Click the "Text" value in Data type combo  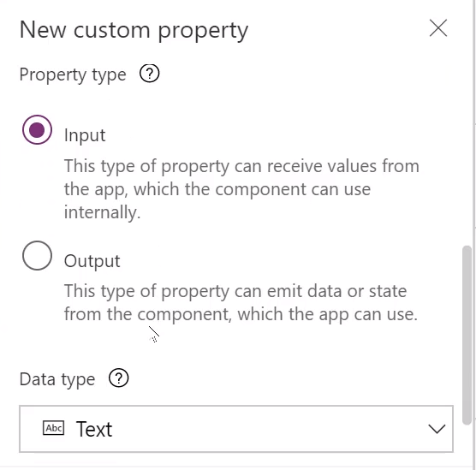coord(94,429)
